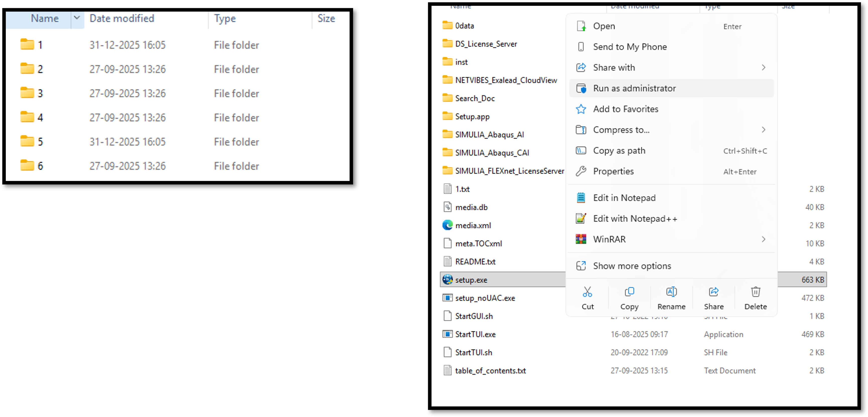Expand the Compress to submenu arrow

(x=763, y=130)
